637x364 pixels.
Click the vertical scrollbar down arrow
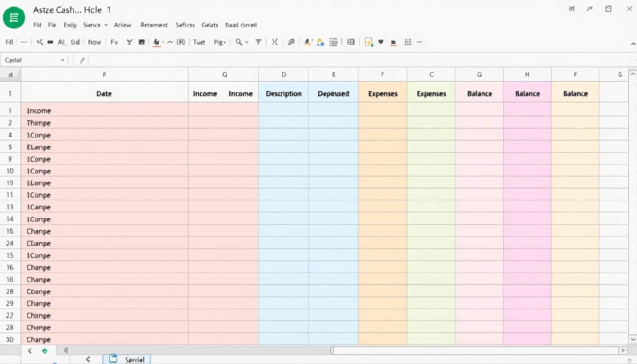pos(632,339)
